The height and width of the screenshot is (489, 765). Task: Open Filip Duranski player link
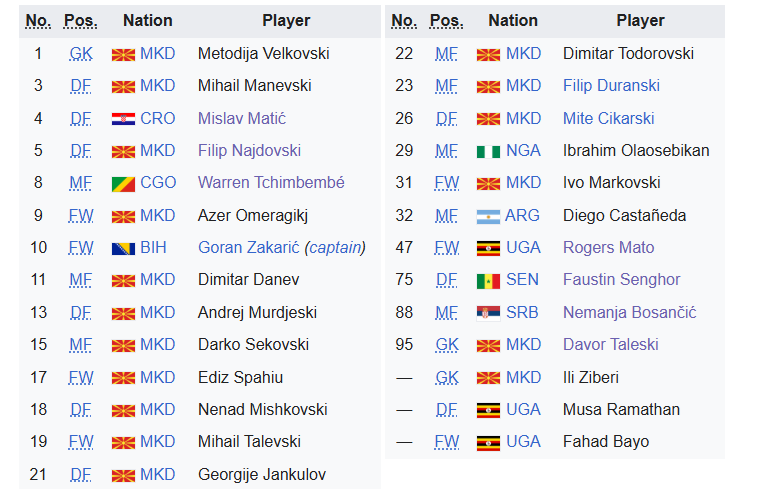611,86
